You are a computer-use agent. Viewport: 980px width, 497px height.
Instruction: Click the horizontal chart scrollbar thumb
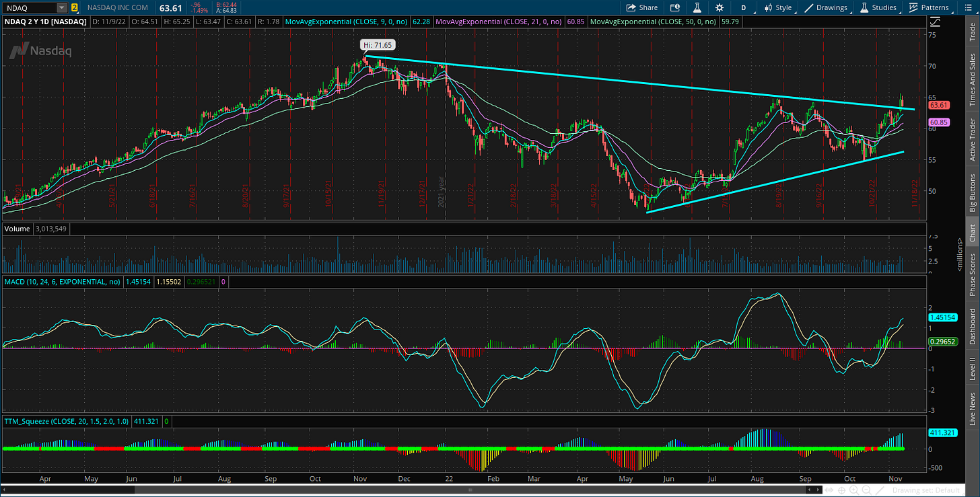[470, 489]
